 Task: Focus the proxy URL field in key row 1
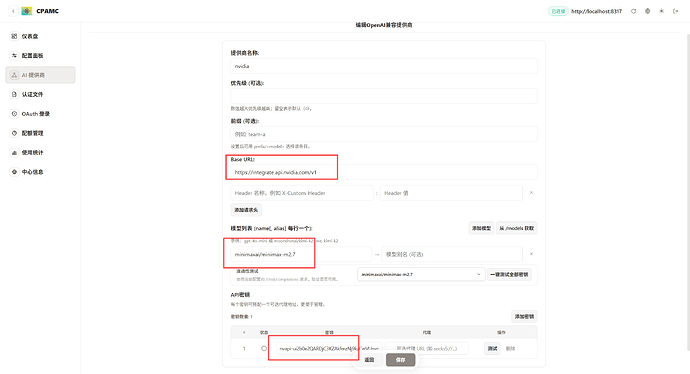coord(427,348)
